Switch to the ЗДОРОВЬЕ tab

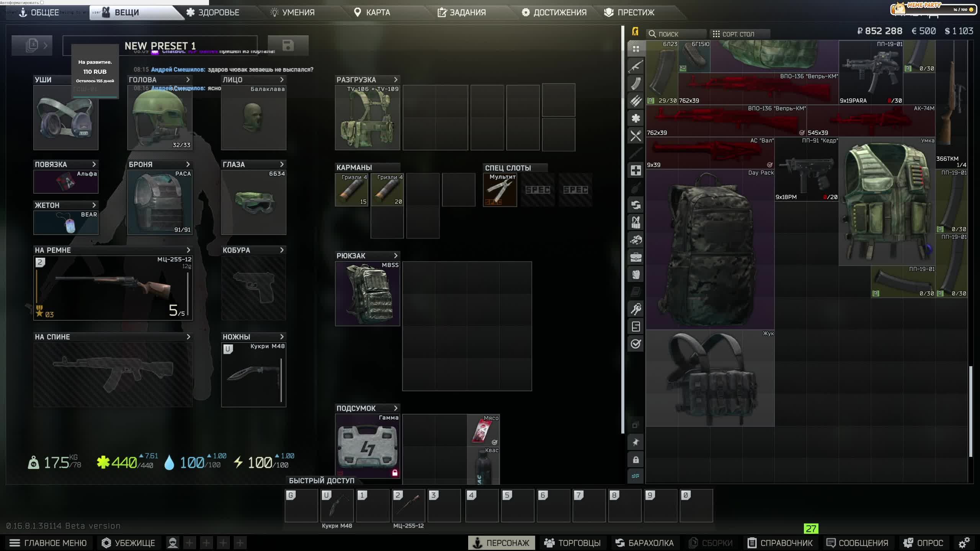pyautogui.click(x=213, y=12)
